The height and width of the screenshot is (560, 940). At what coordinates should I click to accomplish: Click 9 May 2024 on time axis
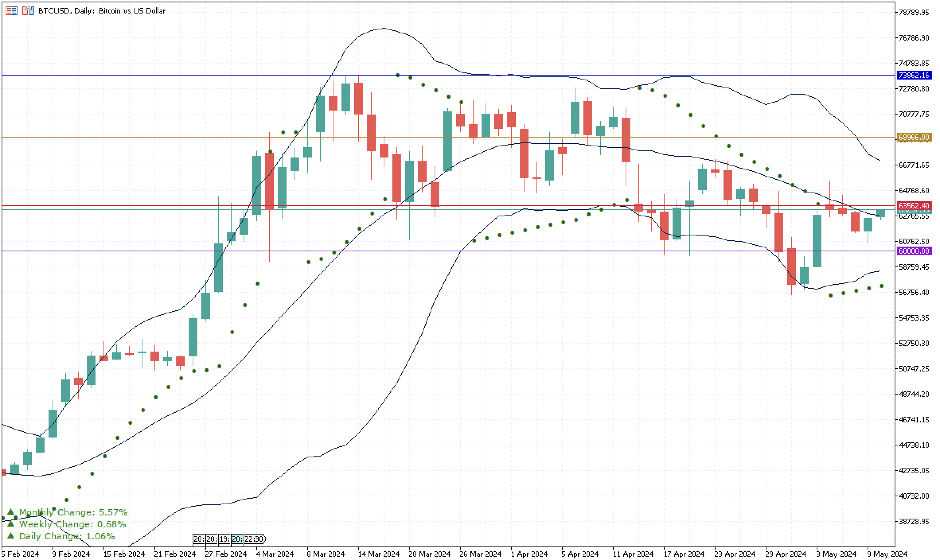point(887,554)
